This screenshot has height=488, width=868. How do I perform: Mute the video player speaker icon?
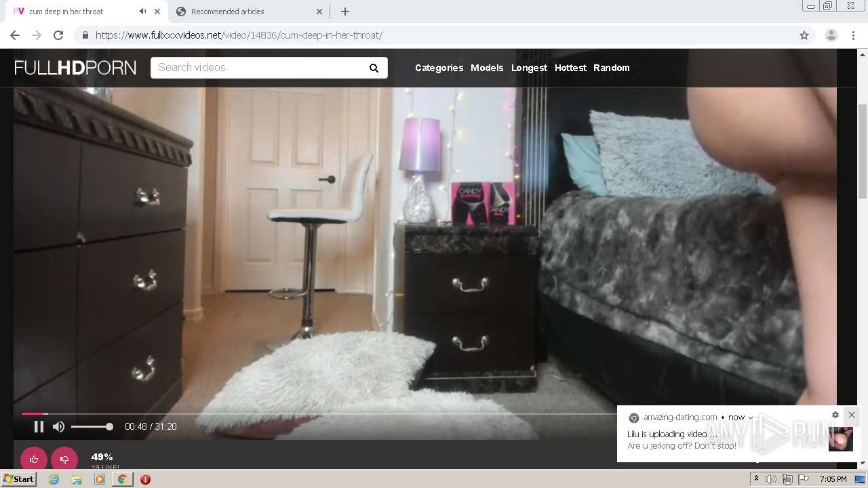click(x=59, y=426)
